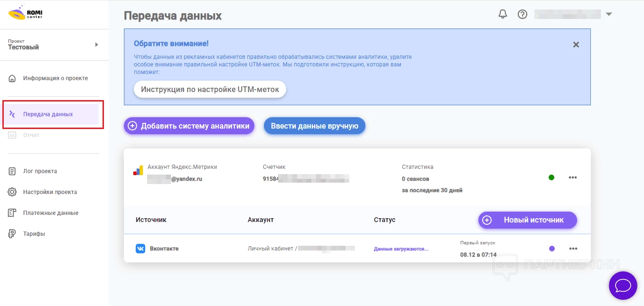This screenshot has width=644, height=306.
Task: Select Платежные данные menu item
Action: tap(51, 213)
